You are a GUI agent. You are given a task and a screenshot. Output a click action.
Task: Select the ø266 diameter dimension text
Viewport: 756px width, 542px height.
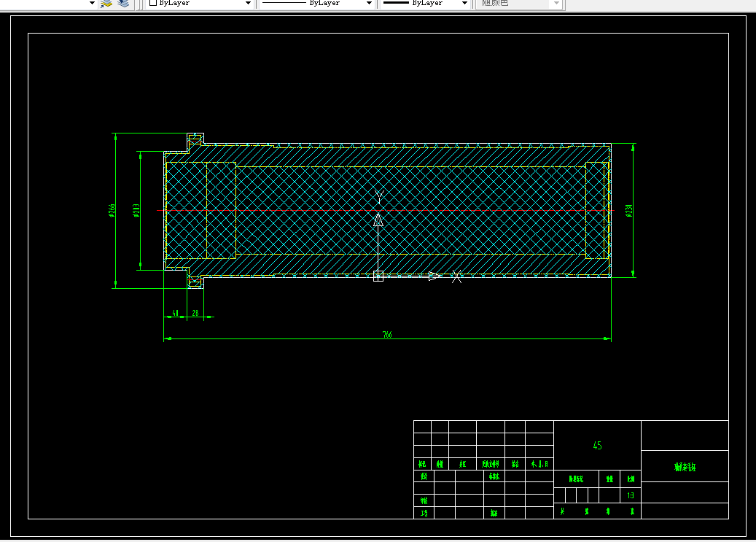(x=112, y=210)
